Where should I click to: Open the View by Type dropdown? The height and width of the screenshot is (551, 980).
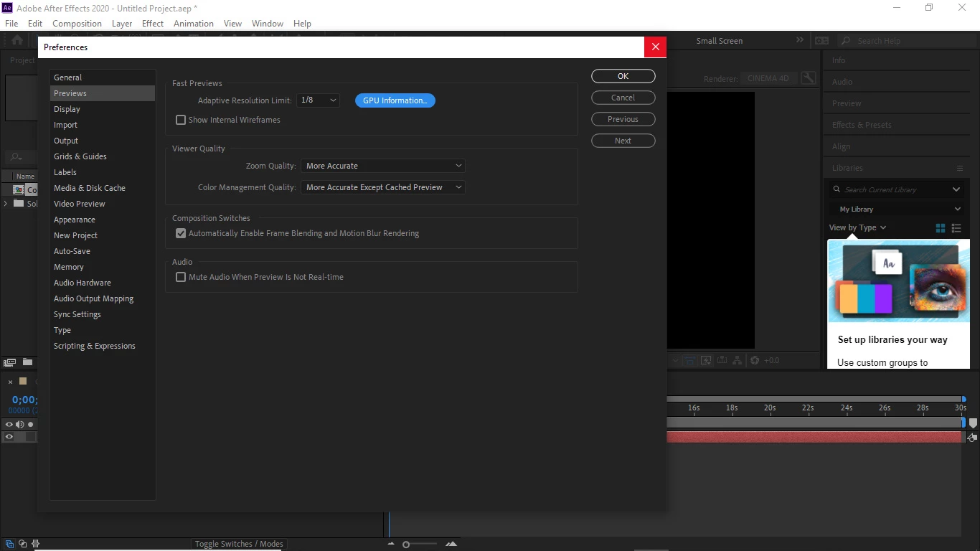857,227
